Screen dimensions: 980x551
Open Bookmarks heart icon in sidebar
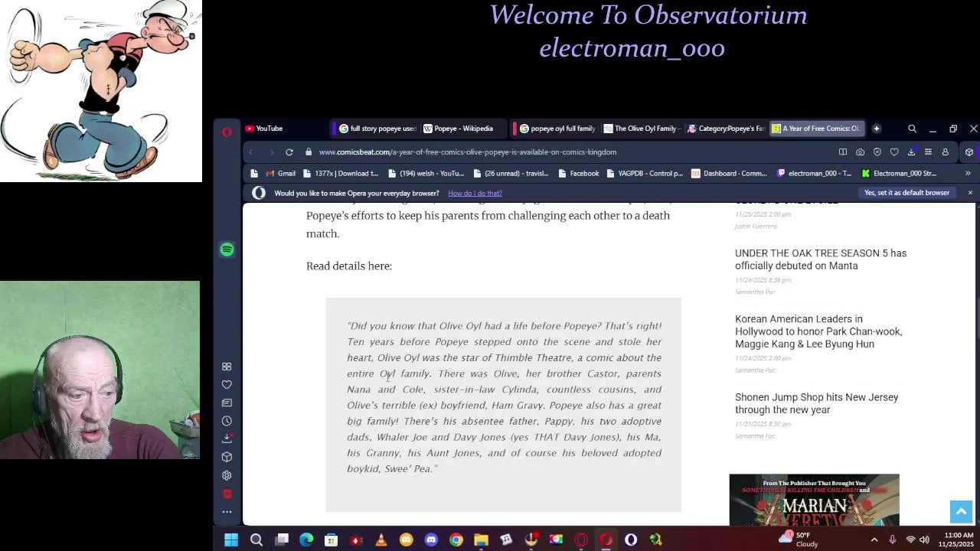tap(227, 385)
